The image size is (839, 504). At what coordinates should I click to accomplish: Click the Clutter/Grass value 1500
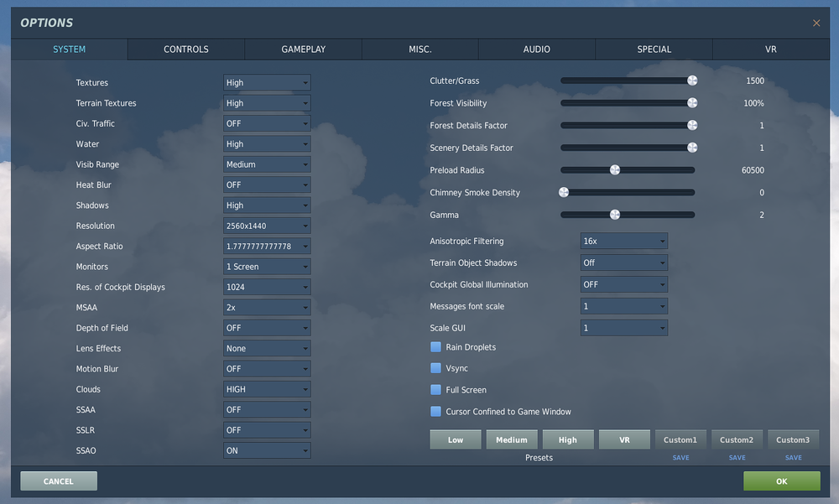point(755,81)
